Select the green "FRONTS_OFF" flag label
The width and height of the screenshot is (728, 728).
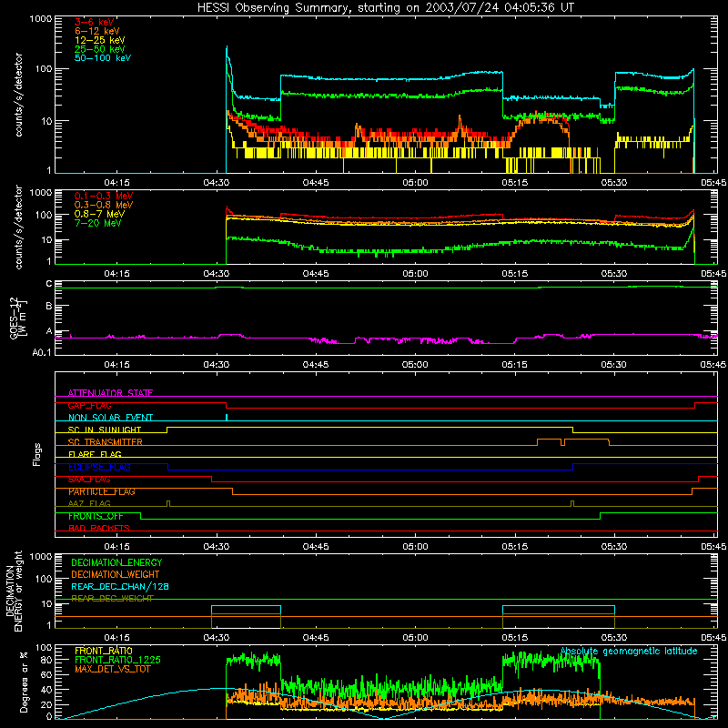pyautogui.click(x=96, y=516)
